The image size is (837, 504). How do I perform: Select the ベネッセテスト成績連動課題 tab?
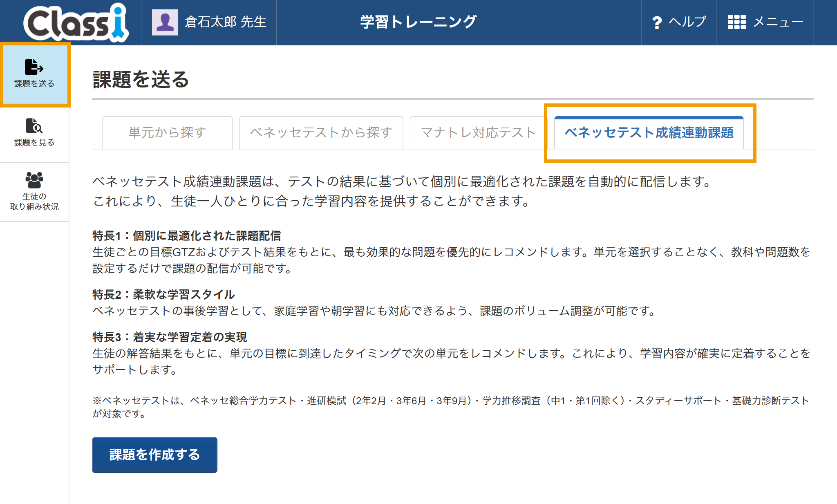pos(649,133)
